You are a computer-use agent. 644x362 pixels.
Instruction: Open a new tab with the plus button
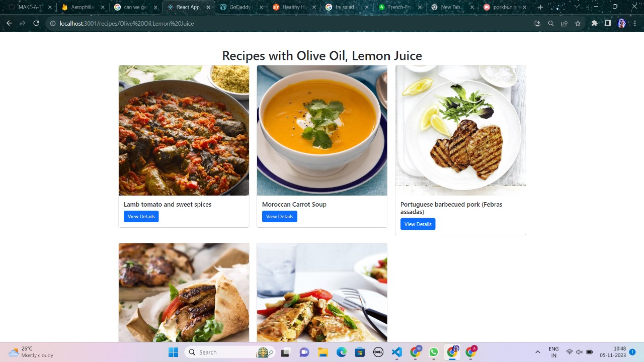540,7
